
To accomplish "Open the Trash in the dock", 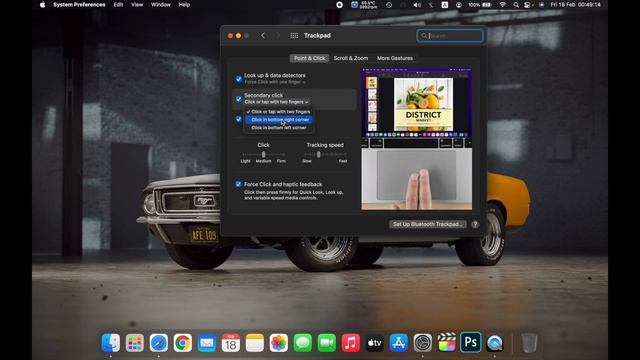I will (x=529, y=343).
